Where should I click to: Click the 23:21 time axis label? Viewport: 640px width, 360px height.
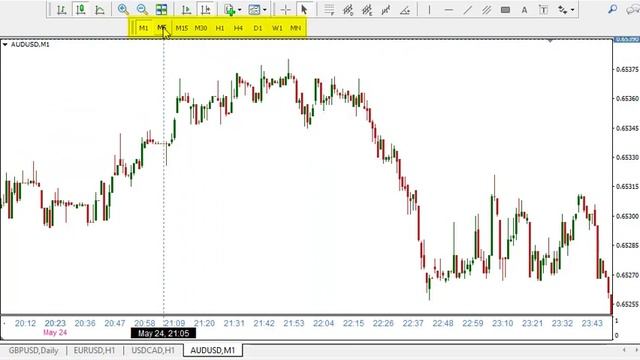click(532, 323)
